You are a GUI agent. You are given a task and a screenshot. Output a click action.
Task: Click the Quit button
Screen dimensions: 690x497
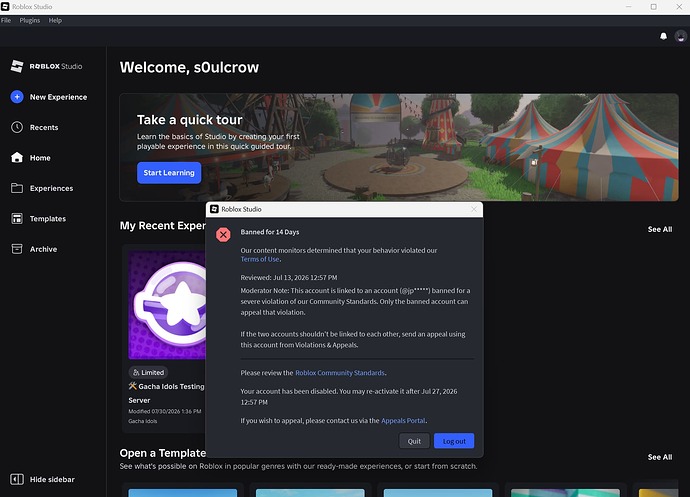pos(414,441)
